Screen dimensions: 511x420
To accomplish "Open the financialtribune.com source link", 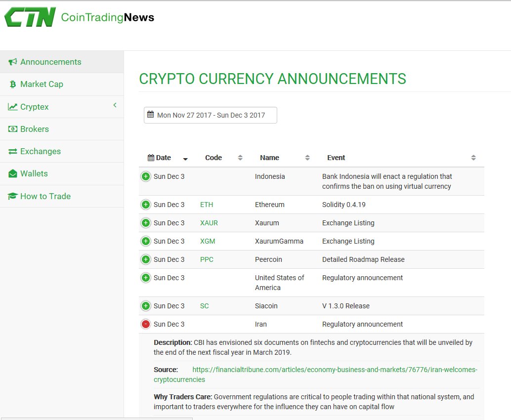I will [x=315, y=375].
